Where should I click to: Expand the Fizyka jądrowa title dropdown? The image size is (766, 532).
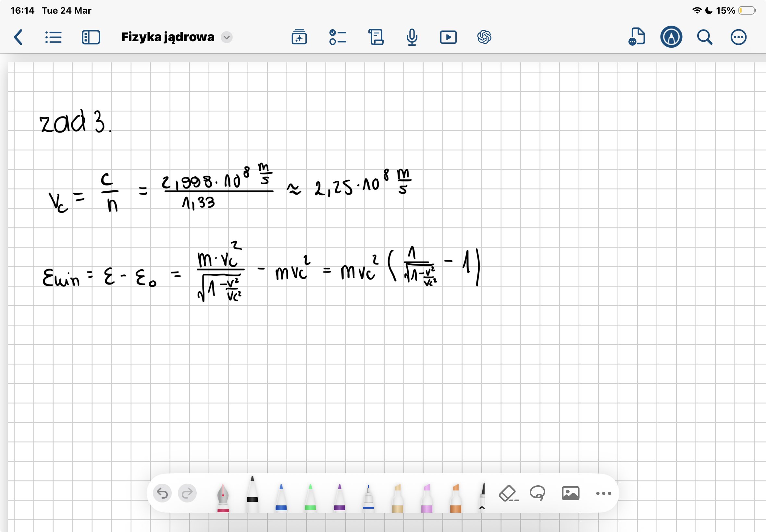tap(227, 37)
